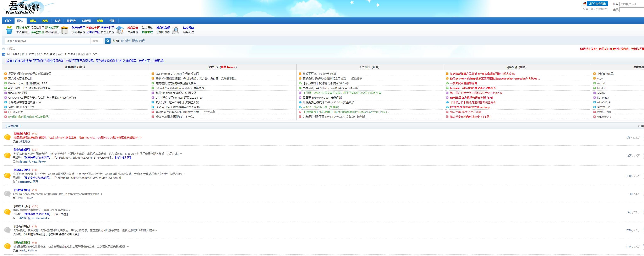Open the 排行榜 nav tab

71,21
